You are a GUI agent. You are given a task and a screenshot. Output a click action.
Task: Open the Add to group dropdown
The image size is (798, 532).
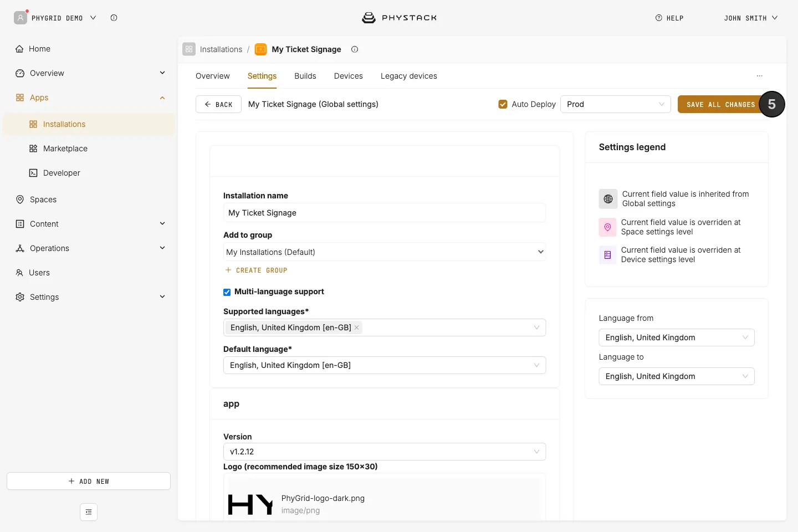tap(385, 252)
